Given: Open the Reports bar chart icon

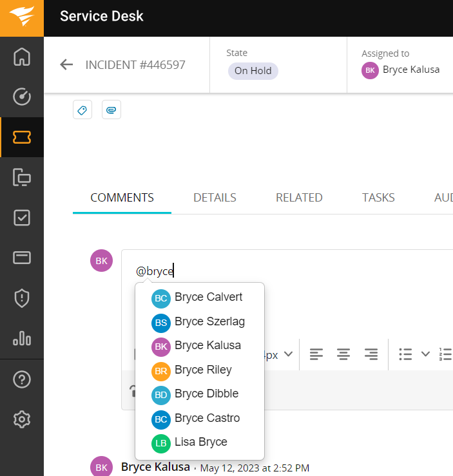Looking at the screenshot, I should click(22, 338).
